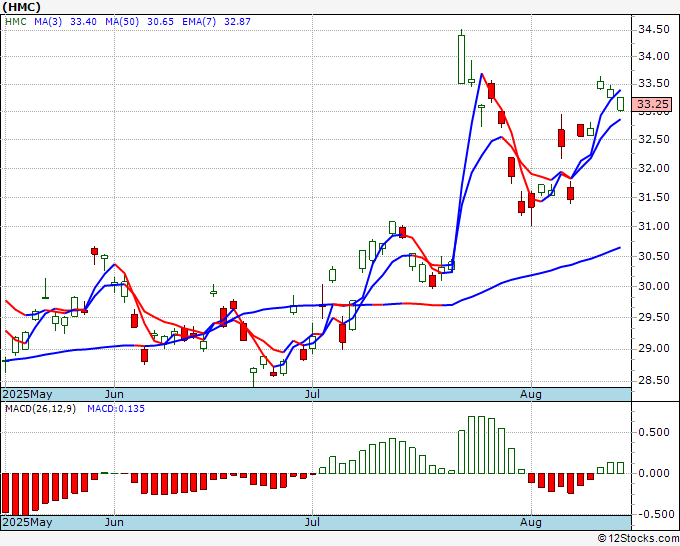Click the 0.000 MACD axis label
Screen dimensions: 680x546
[654, 473]
